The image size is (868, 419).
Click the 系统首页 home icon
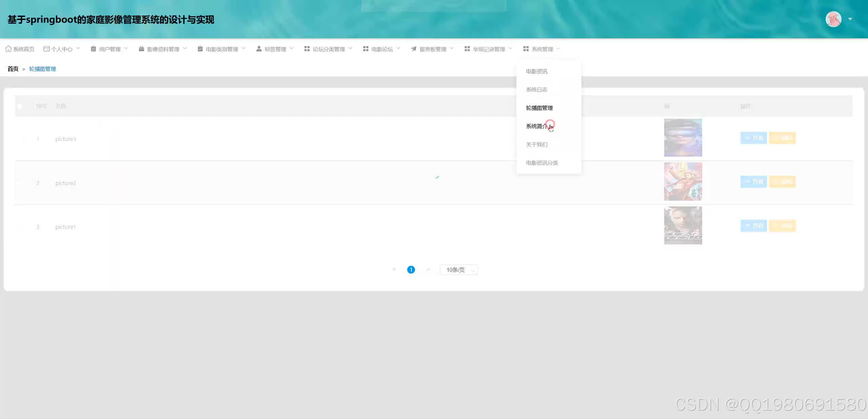click(8, 49)
